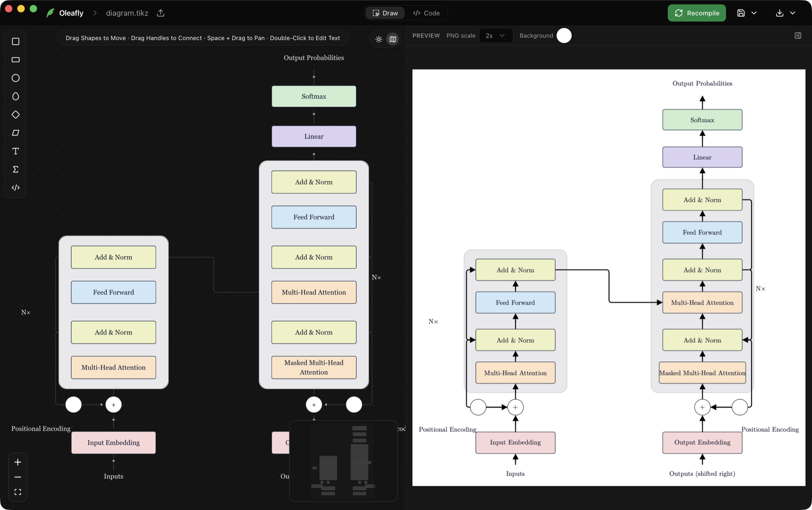Select the Linear node on dark canvas

tap(314, 137)
